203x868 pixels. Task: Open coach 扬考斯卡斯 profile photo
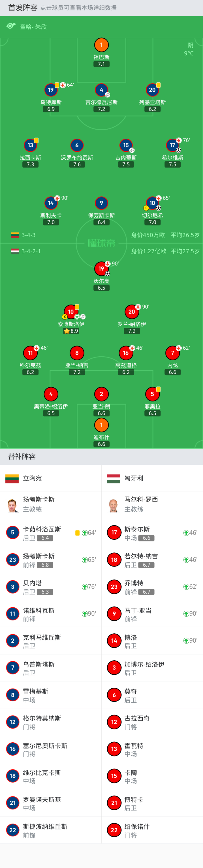12,505
